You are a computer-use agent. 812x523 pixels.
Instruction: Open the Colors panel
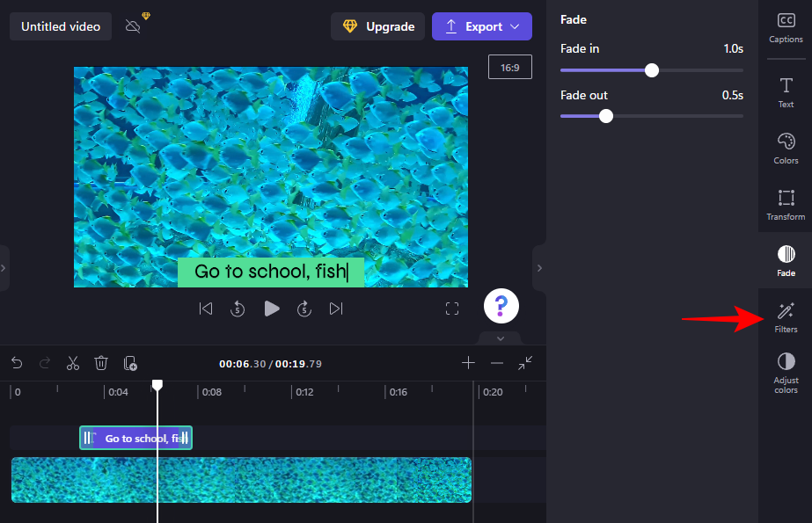pyautogui.click(x=786, y=148)
